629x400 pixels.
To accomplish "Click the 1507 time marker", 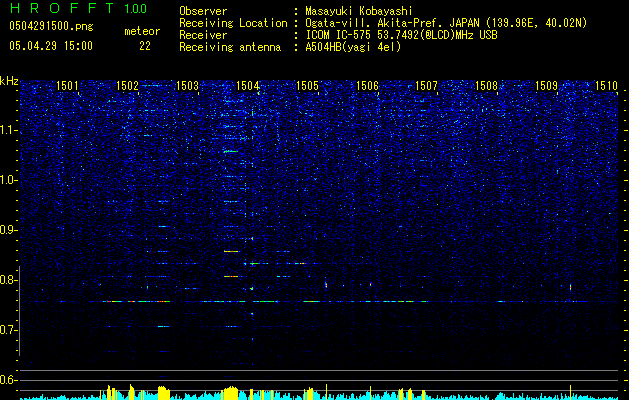I will coord(426,85).
